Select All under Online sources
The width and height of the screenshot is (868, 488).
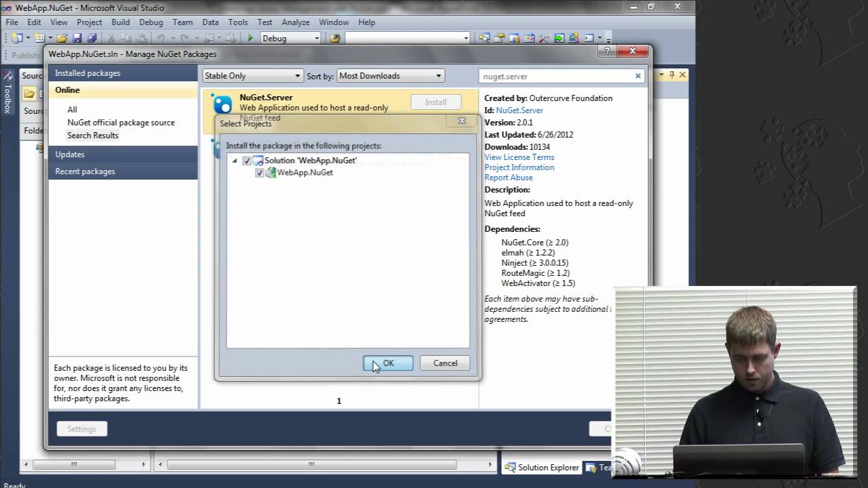pos(73,110)
